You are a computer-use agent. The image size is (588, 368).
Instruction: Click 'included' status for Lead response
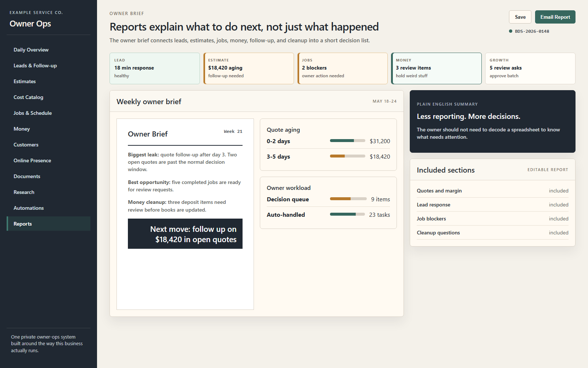pyautogui.click(x=559, y=205)
